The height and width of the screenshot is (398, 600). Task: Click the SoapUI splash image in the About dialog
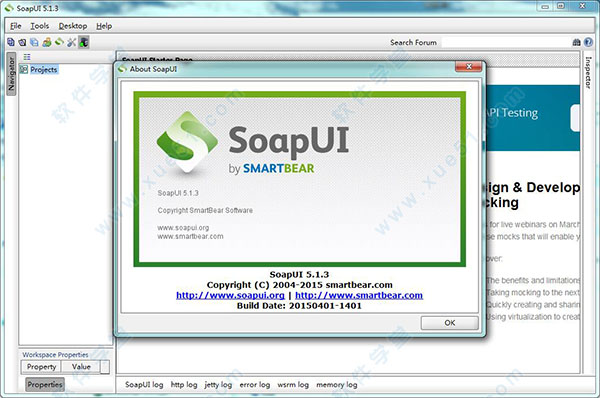300,179
